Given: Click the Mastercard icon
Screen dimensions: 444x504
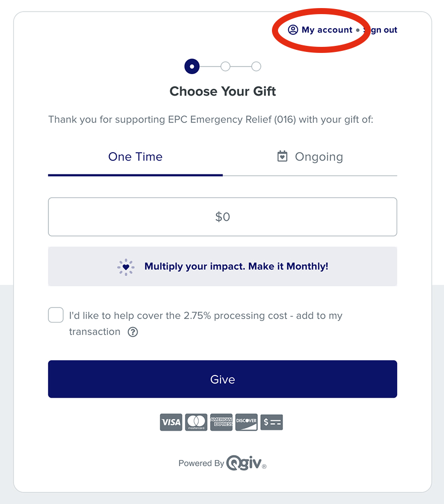Looking at the screenshot, I should (196, 422).
